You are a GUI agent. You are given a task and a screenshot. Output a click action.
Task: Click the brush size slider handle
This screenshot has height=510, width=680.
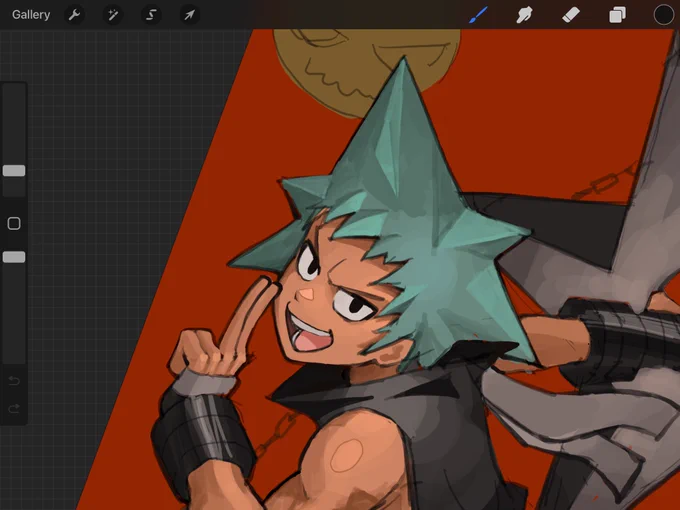click(x=14, y=171)
